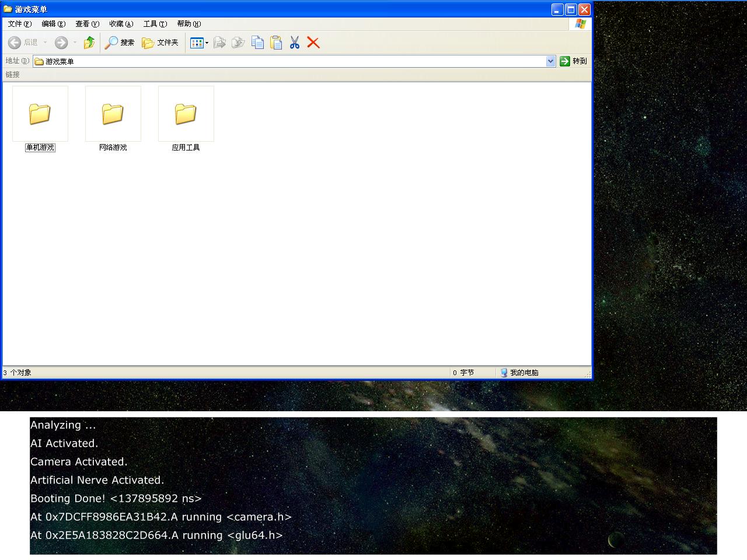
Task: Open the 收藏(A) menu
Action: (121, 24)
